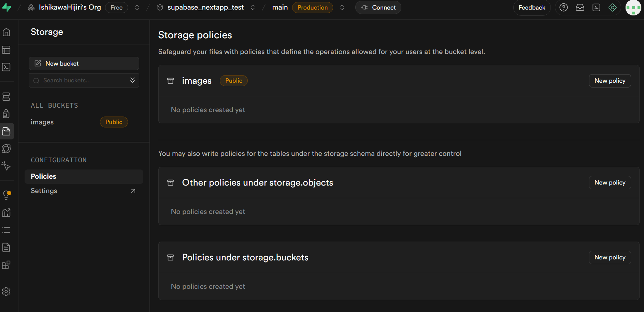Open the Feedback button
The width and height of the screenshot is (644, 312).
pos(532,8)
